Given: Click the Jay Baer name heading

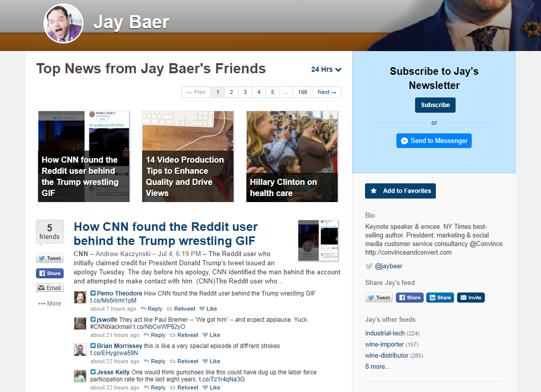Looking at the screenshot, I should (131, 22).
